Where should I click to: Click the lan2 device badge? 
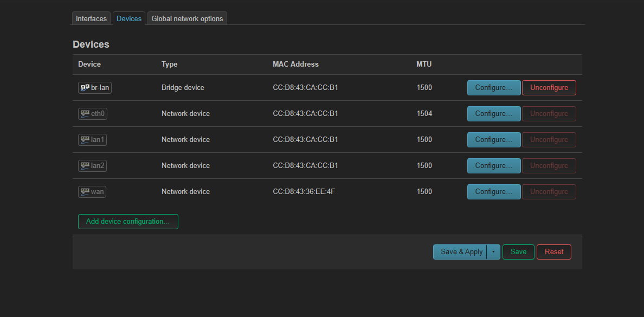pyautogui.click(x=92, y=165)
